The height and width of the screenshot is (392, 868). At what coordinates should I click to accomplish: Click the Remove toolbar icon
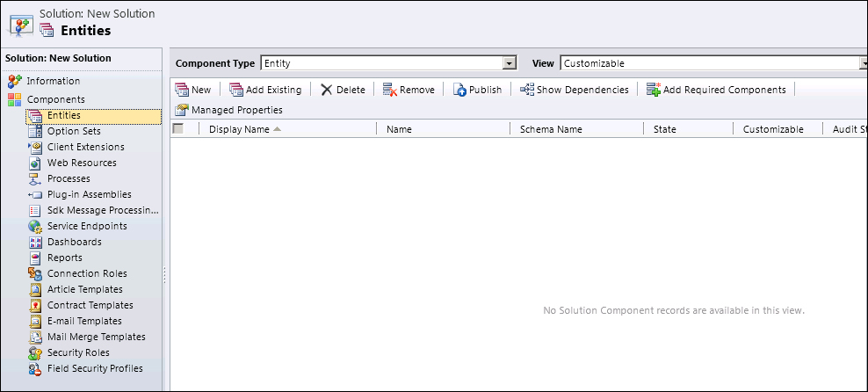pyautogui.click(x=390, y=90)
